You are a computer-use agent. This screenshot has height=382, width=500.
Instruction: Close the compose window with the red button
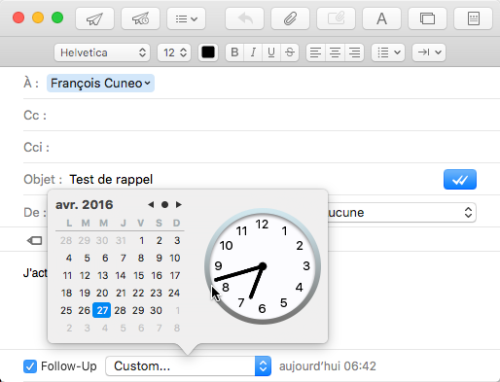coord(18,17)
